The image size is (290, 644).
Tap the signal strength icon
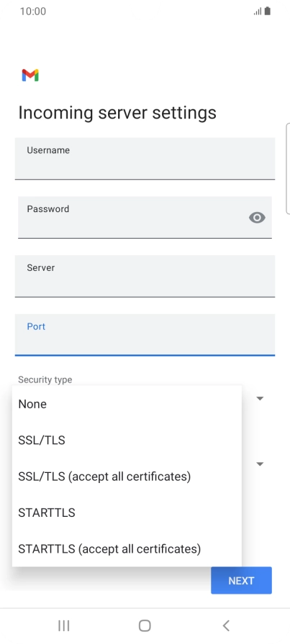tap(258, 11)
